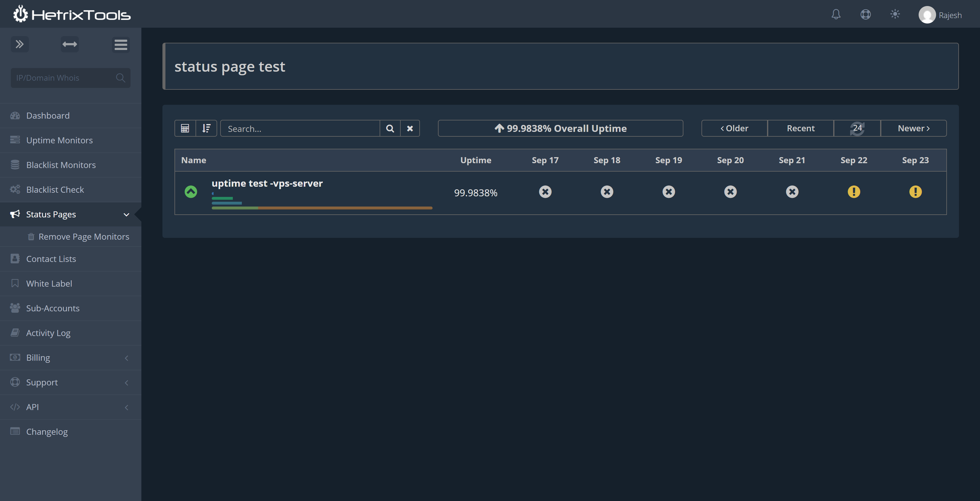Viewport: 980px width, 501px height.
Task: Jump to Recent dates
Action: coord(800,128)
